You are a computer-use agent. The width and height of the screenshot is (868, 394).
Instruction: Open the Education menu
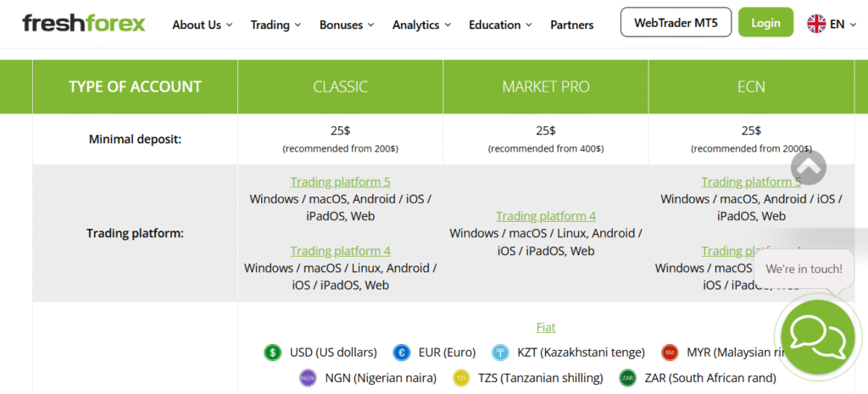[500, 25]
